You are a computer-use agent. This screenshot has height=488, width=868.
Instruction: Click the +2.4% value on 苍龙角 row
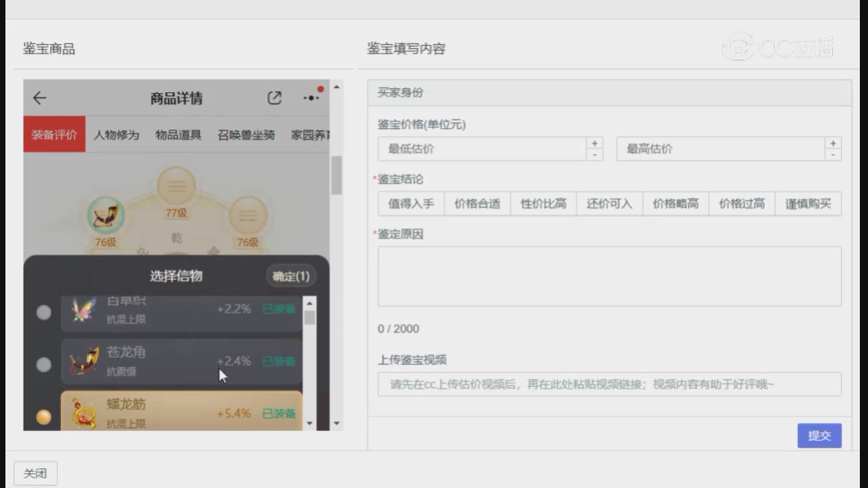tap(234, 361)
